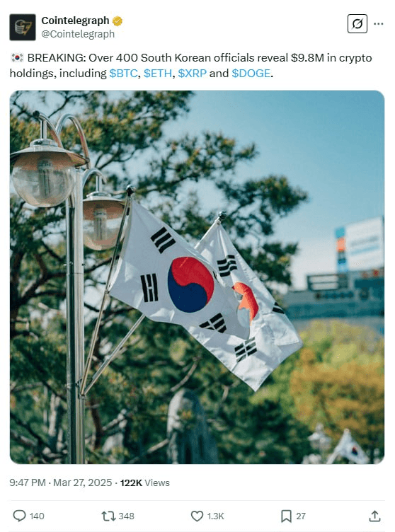The image size is (395, 532).
Task: Bookmark this Cointelegraph post
Action: [286, 516]
